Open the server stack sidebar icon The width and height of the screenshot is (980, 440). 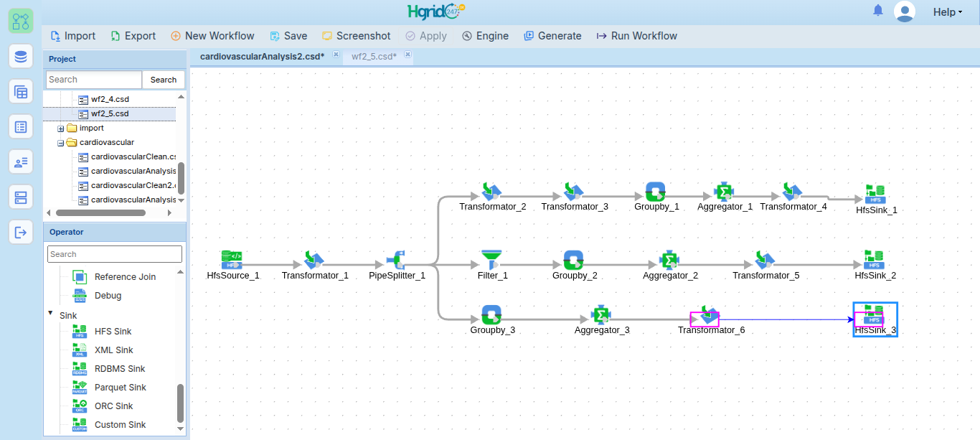click(21, 197)
